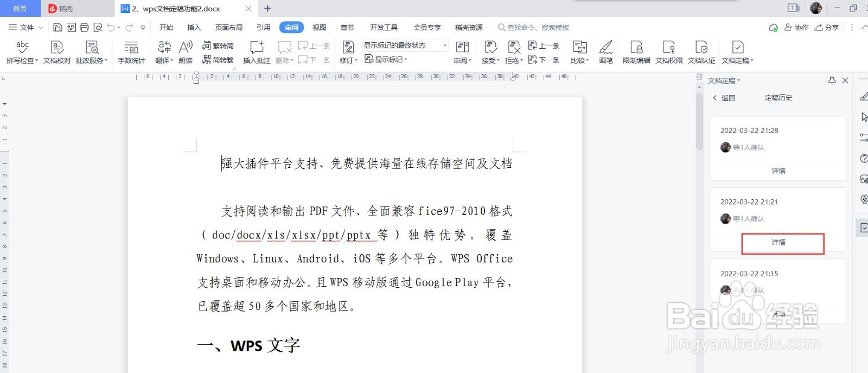
Task: Open the 拼写检查 spell check tool
Action: 22,52
